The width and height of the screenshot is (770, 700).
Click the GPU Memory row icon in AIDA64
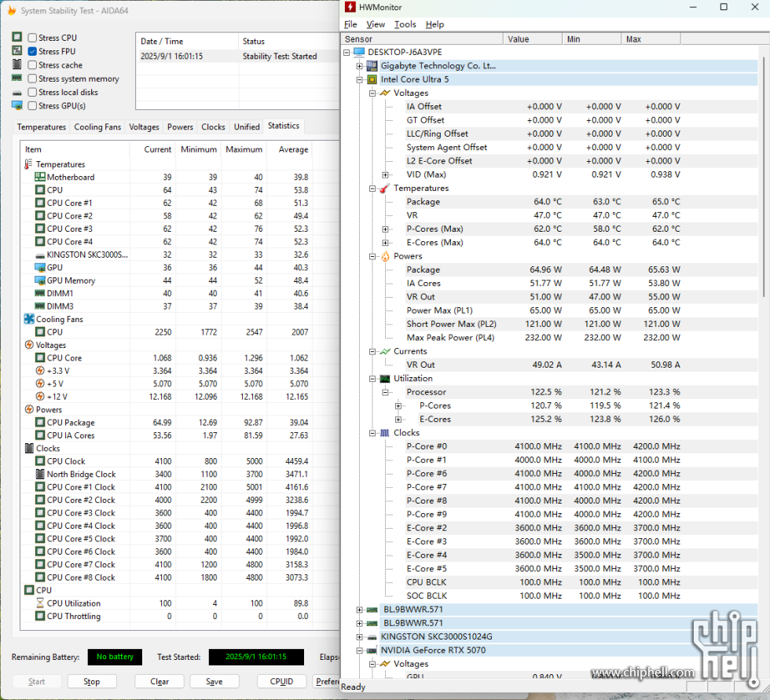(40, 280)
